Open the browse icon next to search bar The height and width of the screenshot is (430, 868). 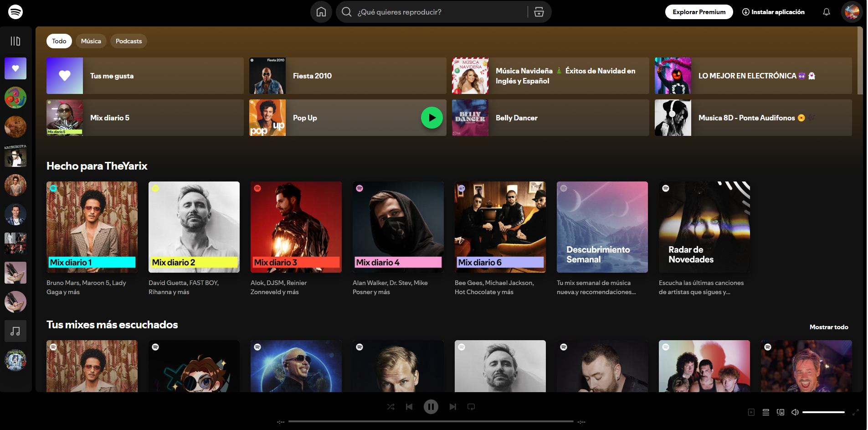(539, 12)
